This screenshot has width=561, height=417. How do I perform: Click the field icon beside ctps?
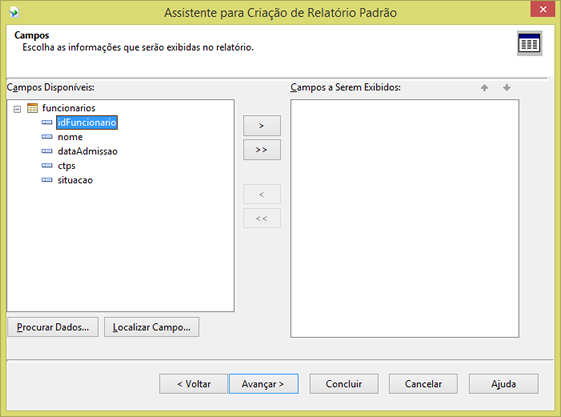pyautogui.click(x=47, y=165)
